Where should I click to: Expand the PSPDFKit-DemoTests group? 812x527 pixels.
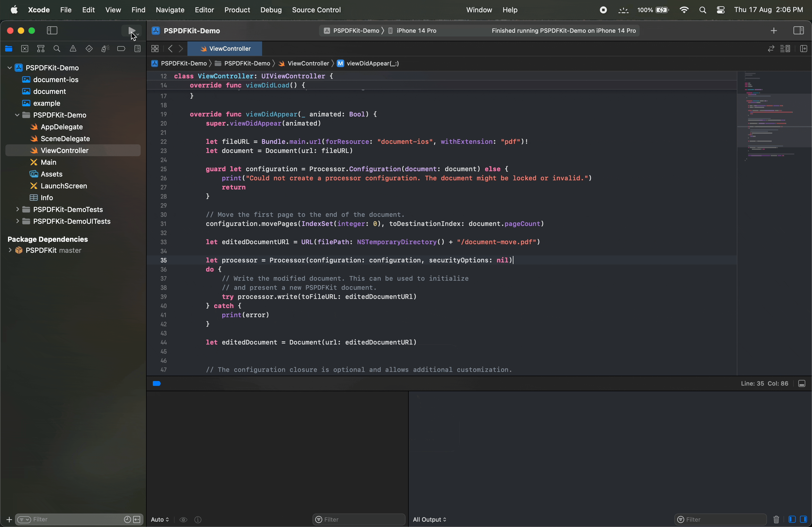click(18, 210)
